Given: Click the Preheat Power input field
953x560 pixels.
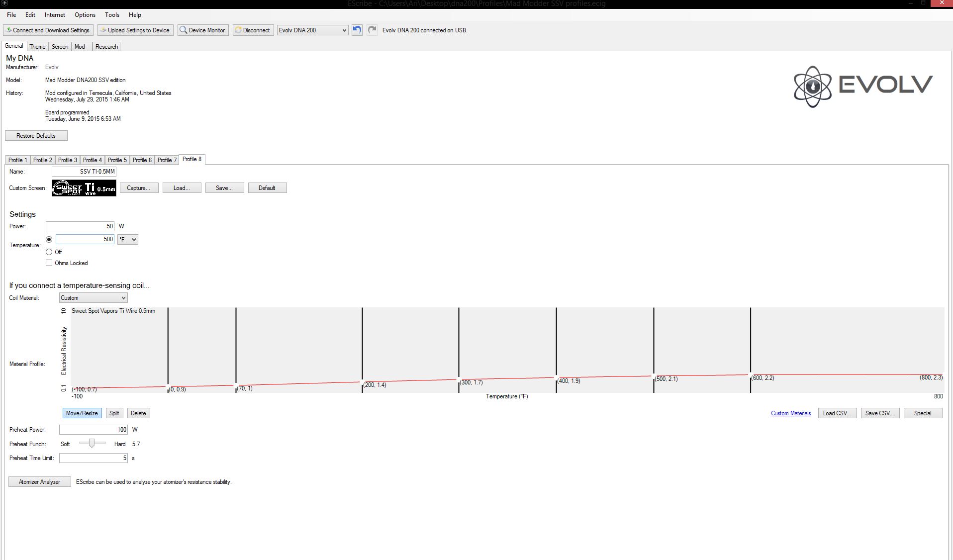Looking at the screenshot, I should pyautogui.click(x=93, y=430).
